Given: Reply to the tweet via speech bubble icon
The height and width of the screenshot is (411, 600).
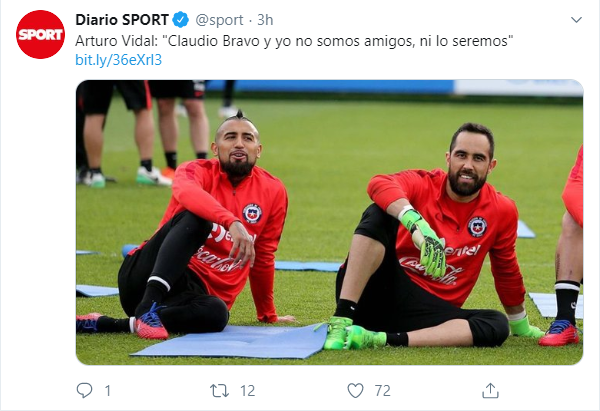Looking at the screenshot, I should pos(85,391).
